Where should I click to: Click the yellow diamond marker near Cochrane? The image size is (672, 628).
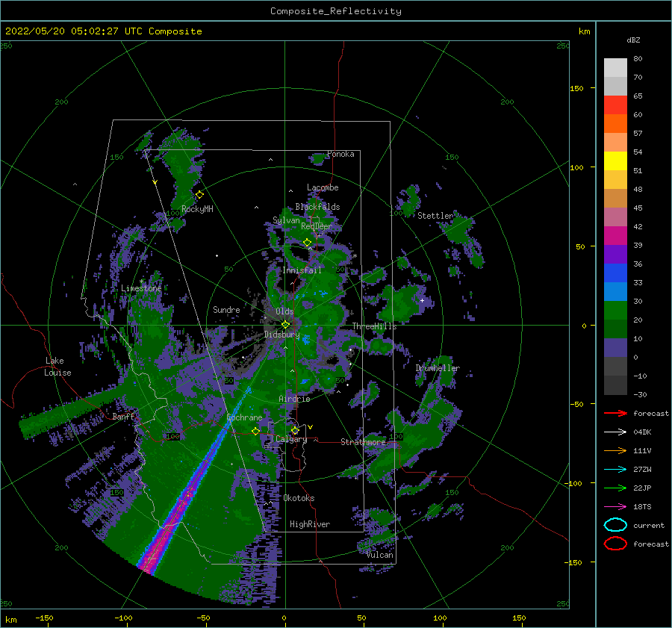tap(255, 432)
